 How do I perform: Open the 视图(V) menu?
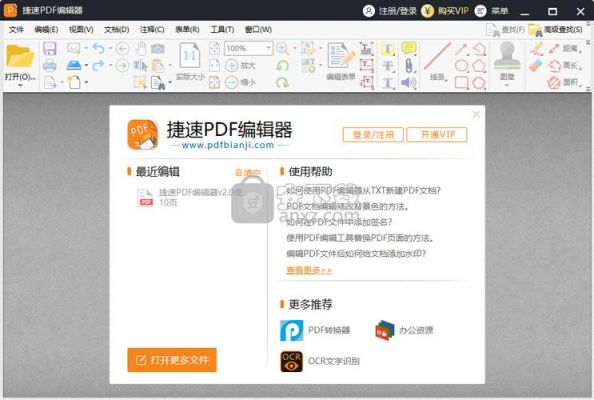(81, 30)
